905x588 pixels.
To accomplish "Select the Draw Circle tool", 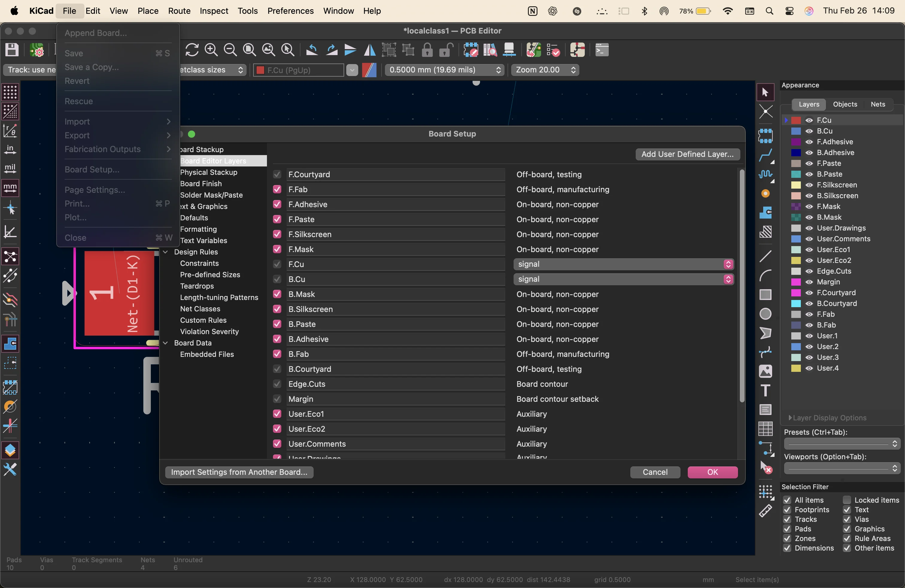I will [766, 314].
